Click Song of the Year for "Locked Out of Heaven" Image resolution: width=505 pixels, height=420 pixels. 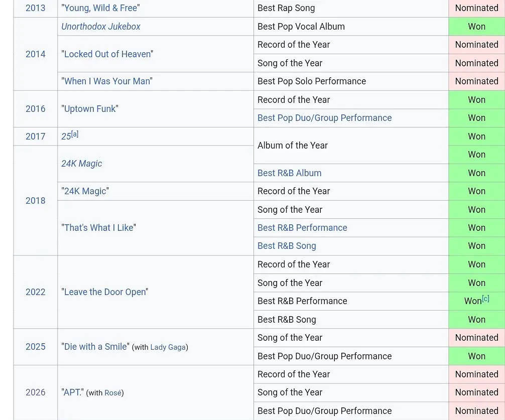click(351, 63)
